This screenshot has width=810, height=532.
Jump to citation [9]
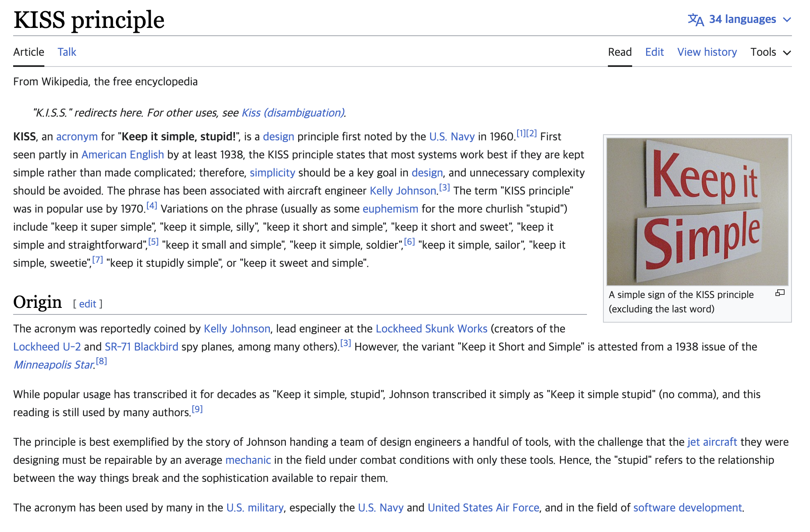[197, 409]
